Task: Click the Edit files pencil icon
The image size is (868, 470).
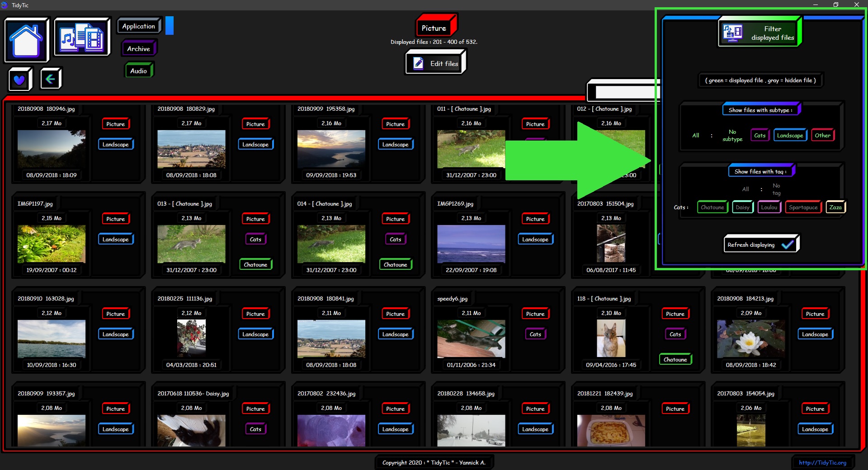Action: click(419, 63)
